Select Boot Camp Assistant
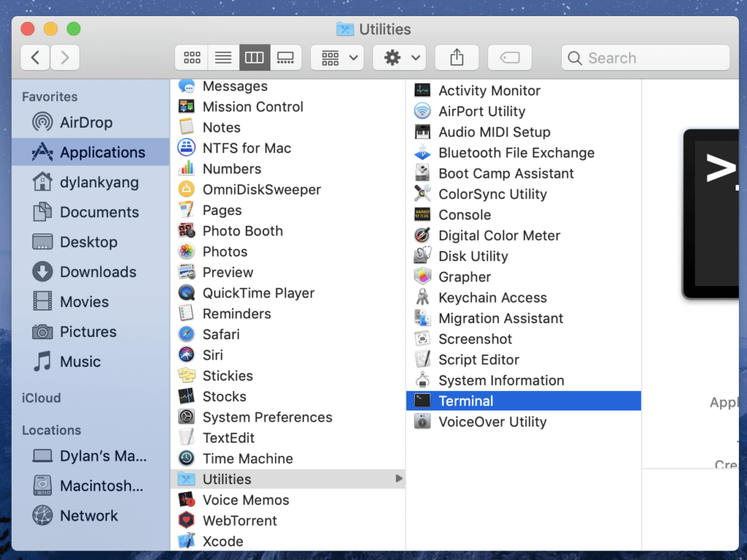Screen dimensions: 747x560 click(524, 174)
